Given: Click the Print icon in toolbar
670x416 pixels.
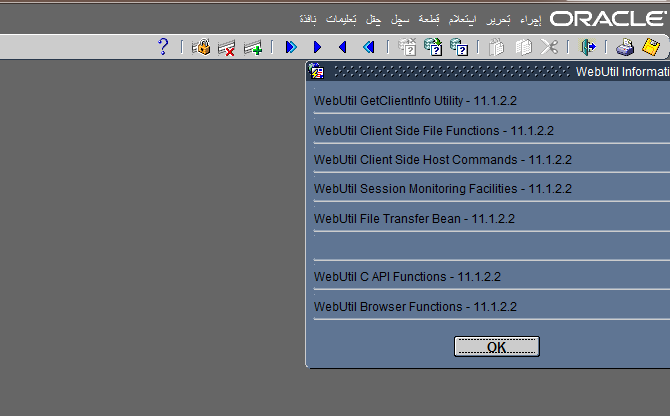Looking at the screenshot, I should tap(625, 47).
